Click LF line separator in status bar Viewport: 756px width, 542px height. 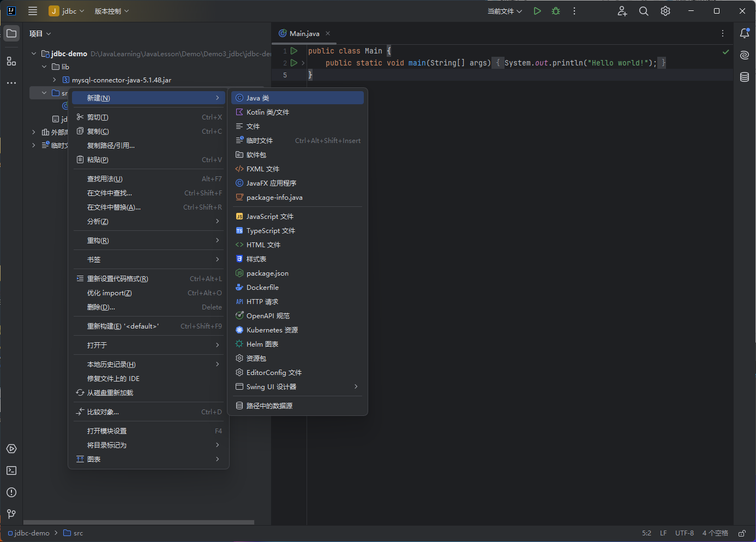663,533
